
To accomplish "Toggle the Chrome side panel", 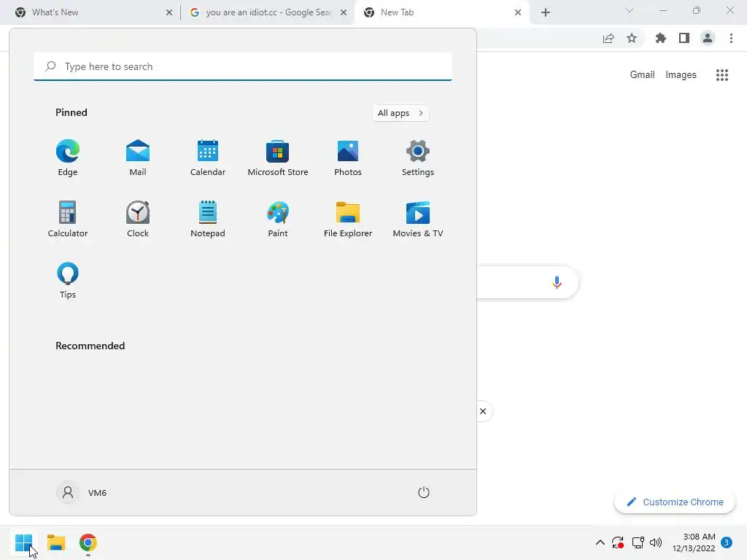I will (x=684, y=38).
